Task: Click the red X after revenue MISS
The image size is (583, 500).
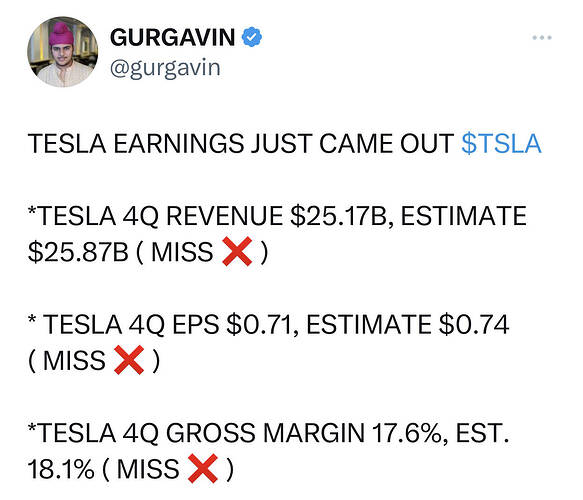Action: click(237, 252)
